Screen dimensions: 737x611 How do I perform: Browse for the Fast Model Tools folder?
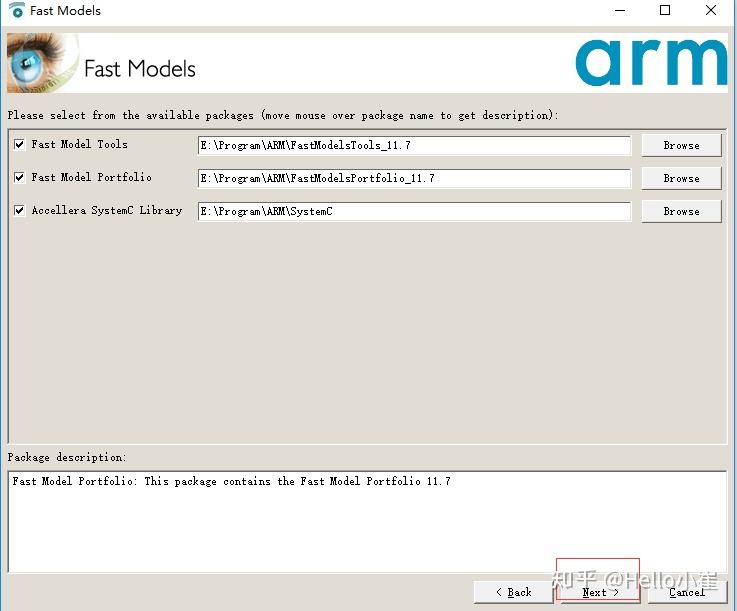coord(681,145)
